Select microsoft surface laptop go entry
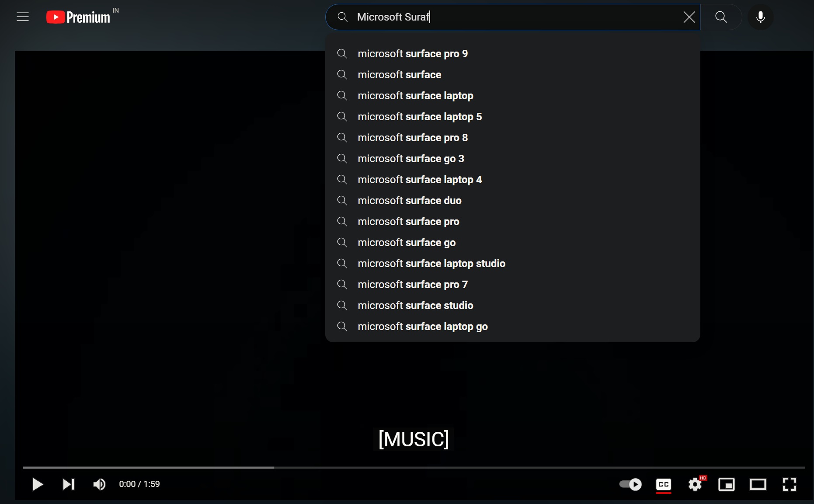 point(422,327)
